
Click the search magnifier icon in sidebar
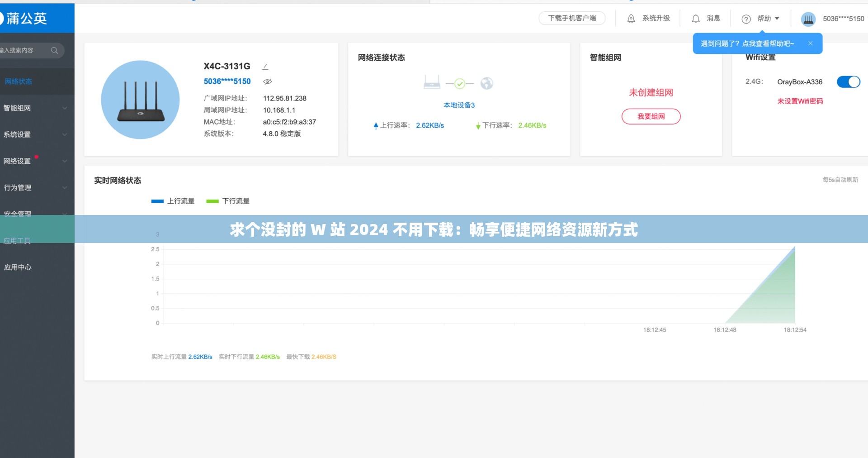point(55,50)
